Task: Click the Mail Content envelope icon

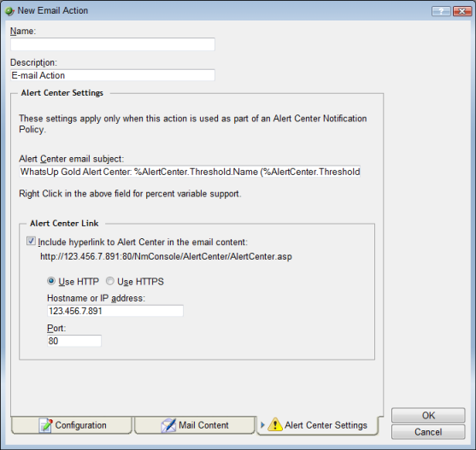Action: [x=168, y=425]
